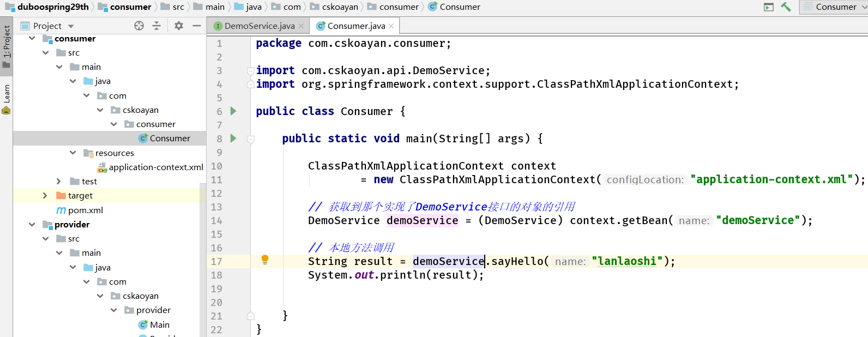Click the Consumer class breadcrumb
The image size is (868, 337).
(454, 7)
